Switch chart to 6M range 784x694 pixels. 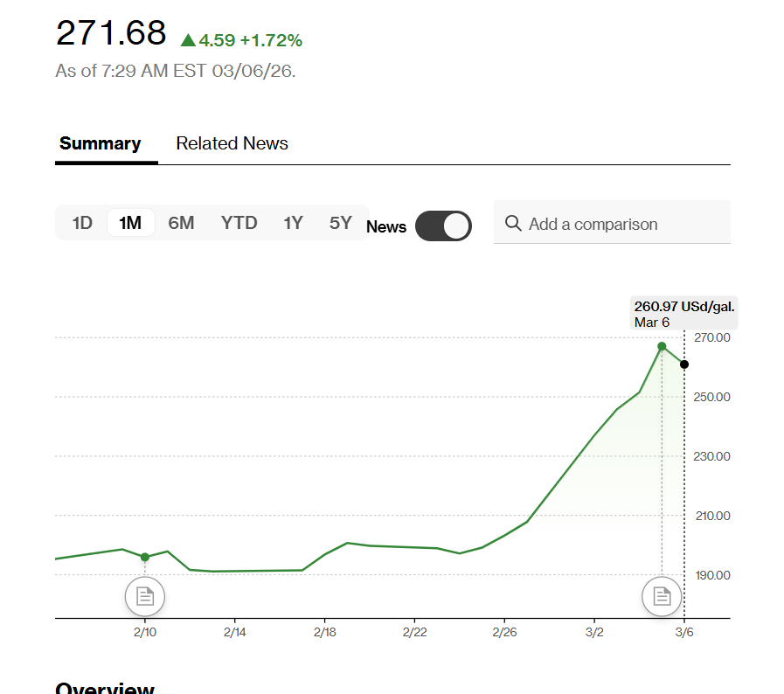point(181,223)
